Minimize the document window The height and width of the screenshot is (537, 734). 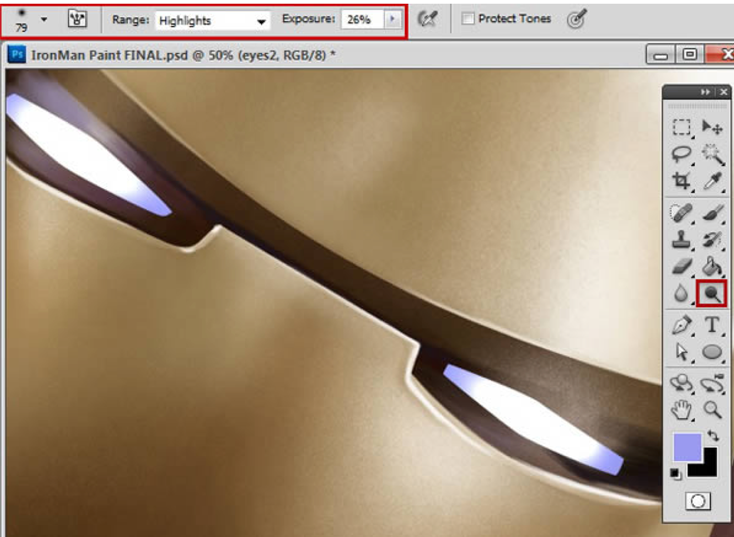tap(661, 55)
